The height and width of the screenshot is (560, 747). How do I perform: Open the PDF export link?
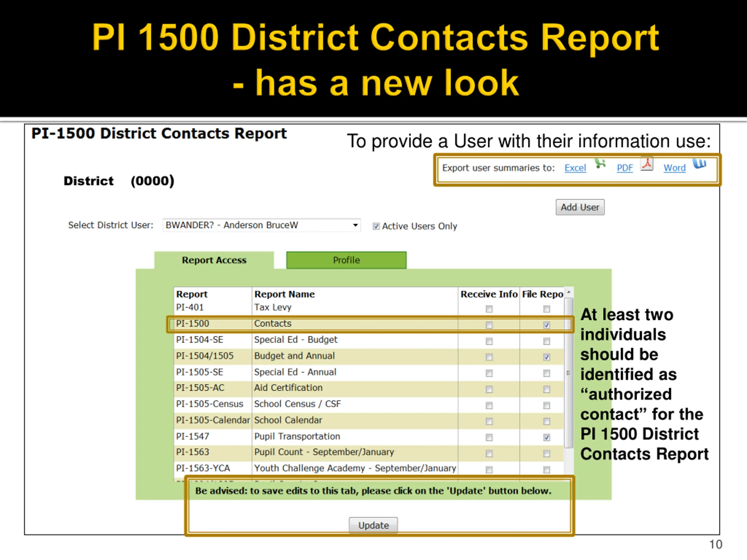(624, 168)
